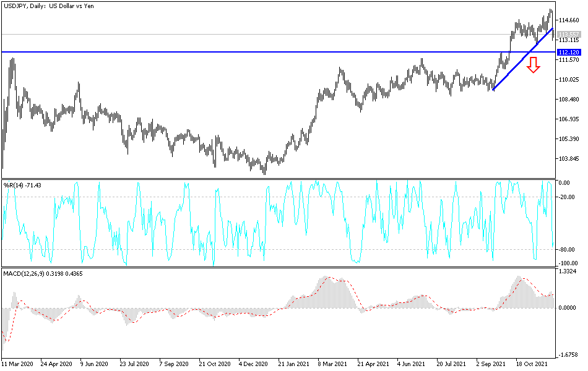Click the 1.3324 value on MACD scale
This screenshot has height=371, width=588.
tap(569, 270)
